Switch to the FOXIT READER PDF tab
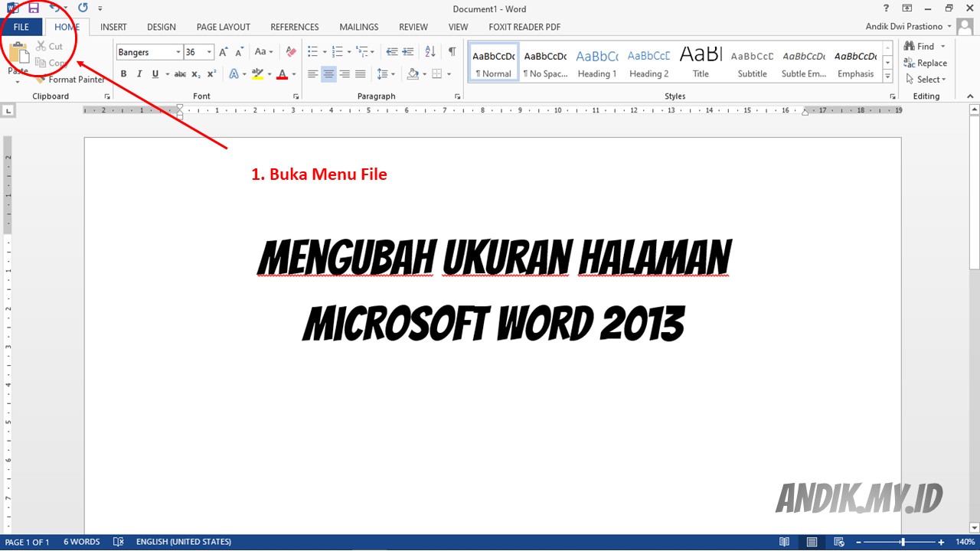The height and width of the screenshot is (551, 980). point(524,27)
